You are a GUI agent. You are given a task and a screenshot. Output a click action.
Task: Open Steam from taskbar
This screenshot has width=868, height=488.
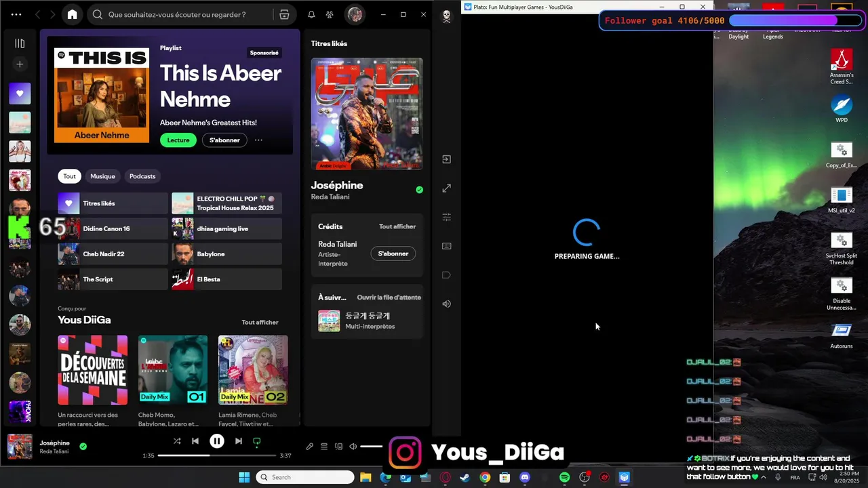[465, 477]
